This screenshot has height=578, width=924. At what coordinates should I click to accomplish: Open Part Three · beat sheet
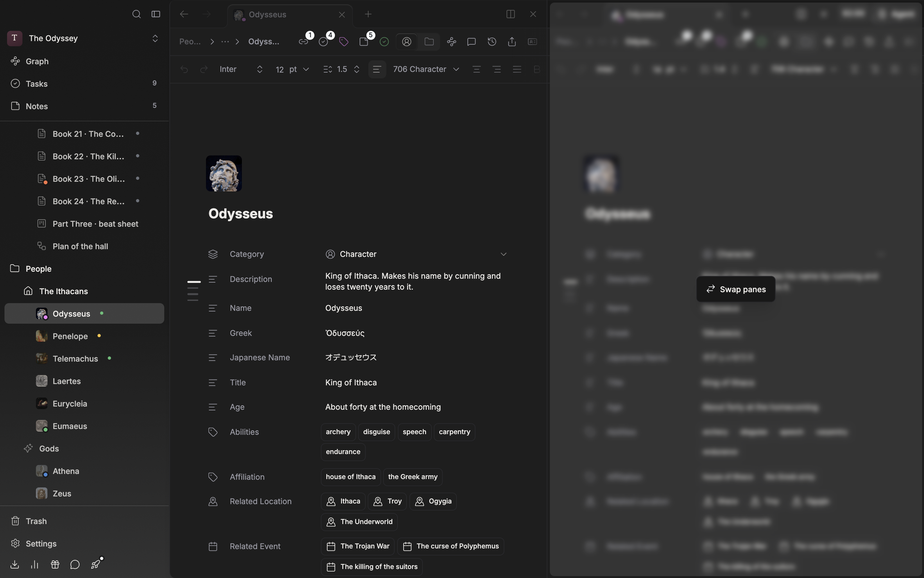click(x=84, y=224)
